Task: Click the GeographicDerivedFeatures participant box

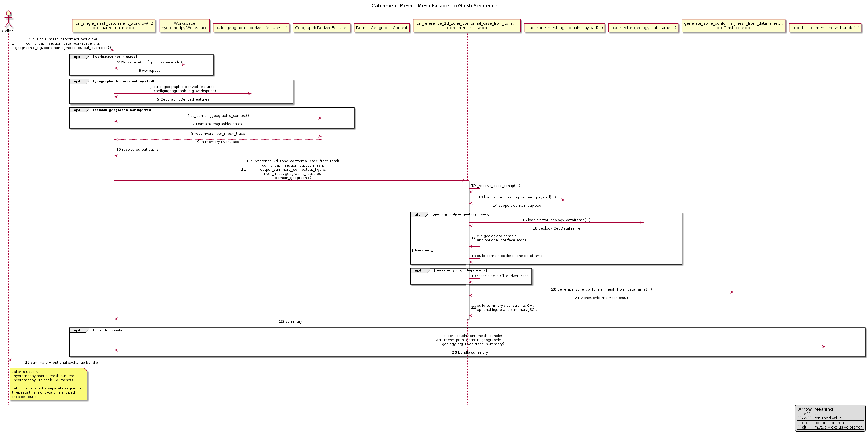Action: point(322,28)
